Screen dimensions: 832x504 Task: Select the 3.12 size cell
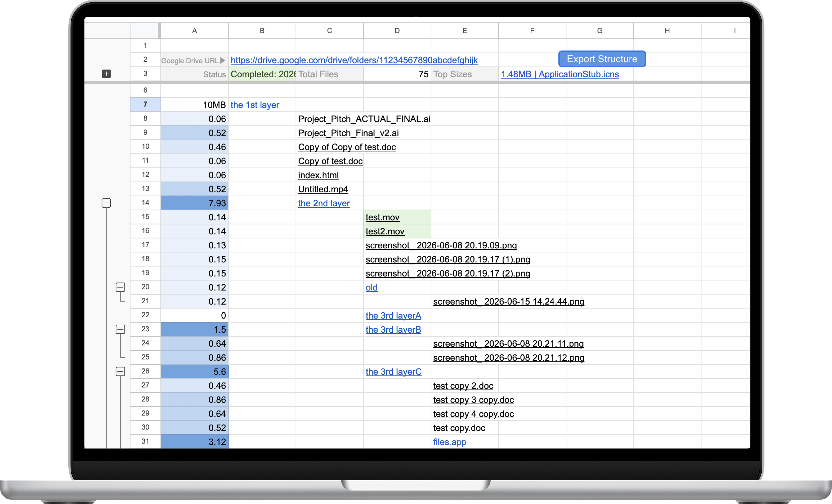pos(195,442)
